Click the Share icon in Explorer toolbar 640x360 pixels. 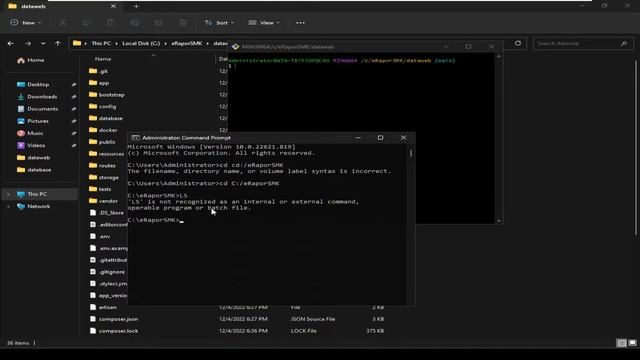[x=159, y=23]
